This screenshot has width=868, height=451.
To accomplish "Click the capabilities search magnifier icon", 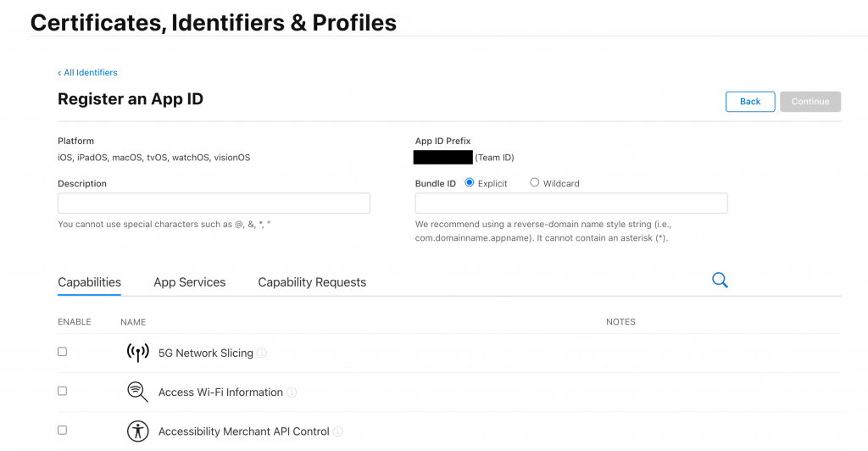I will (720, 281).
